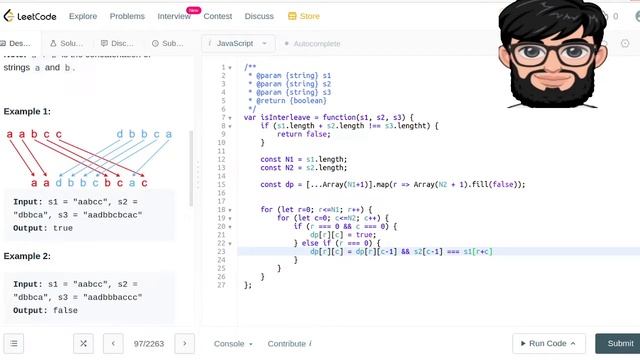This screenshot has height=360, width=640.
Task: Click the 'var isInterleave' function line
Action: pyautogui.click(x=329, y=118)
